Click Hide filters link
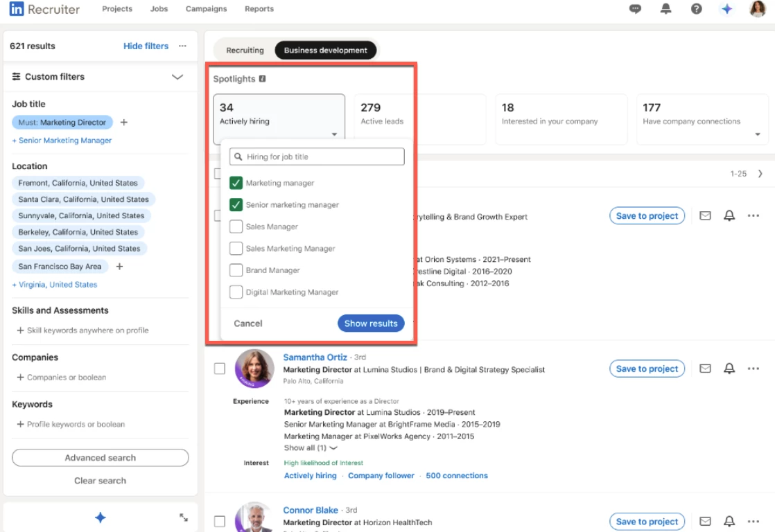 tap(146, 46)
